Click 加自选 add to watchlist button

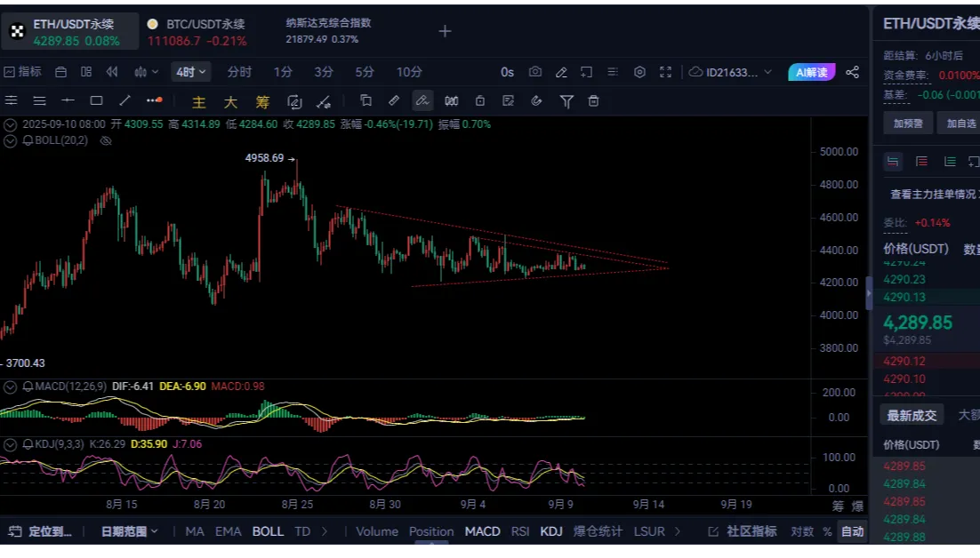(960, 124)
